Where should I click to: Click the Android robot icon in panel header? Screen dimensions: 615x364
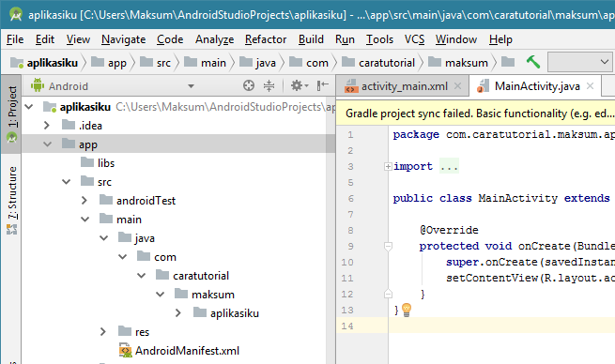pyautogui.click(x=38, y=85)
